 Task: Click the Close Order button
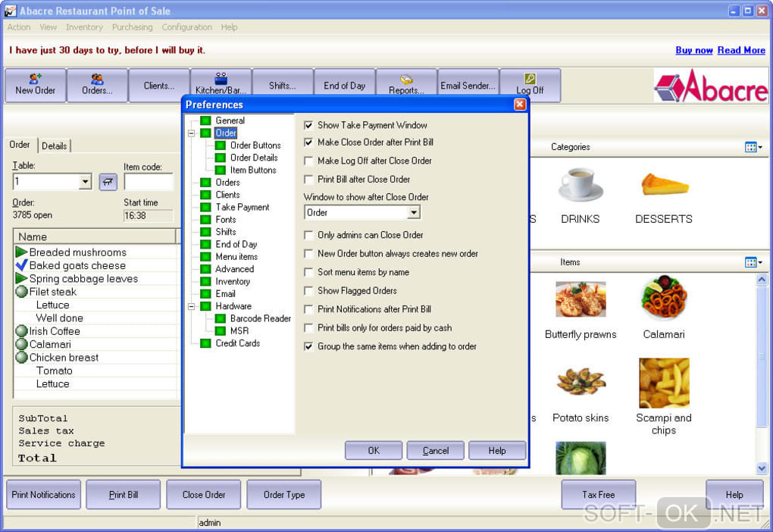point(204,495)
